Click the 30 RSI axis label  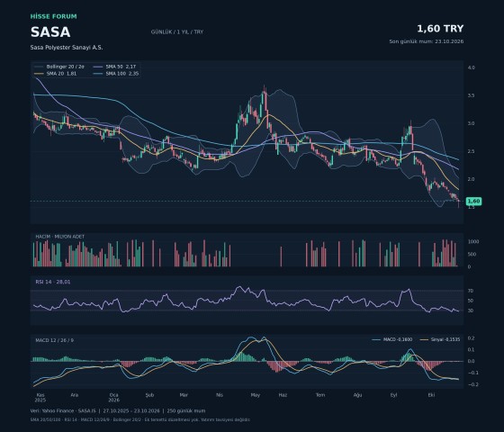click(x=471, y=310)
